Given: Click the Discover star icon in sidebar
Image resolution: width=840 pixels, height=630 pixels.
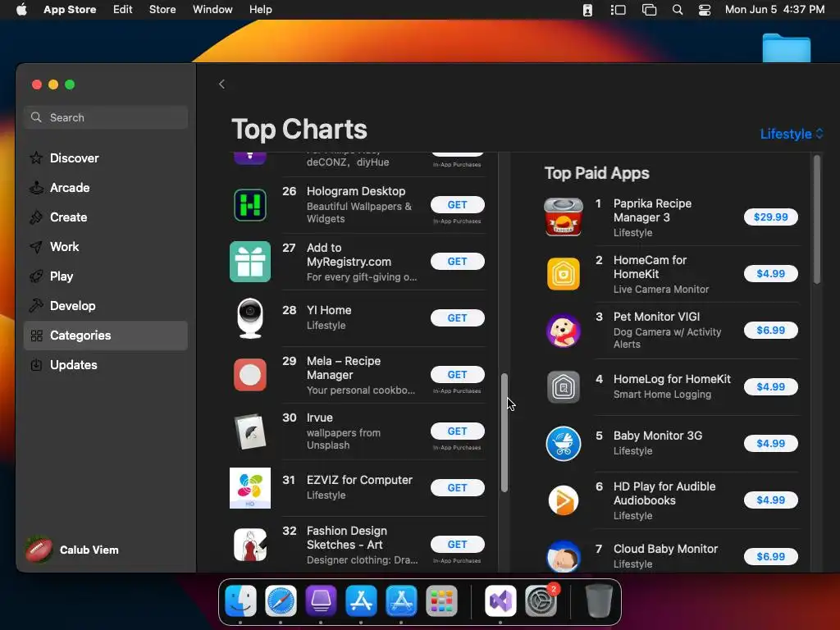Looking at the screenshot, I should coord(36,158).
